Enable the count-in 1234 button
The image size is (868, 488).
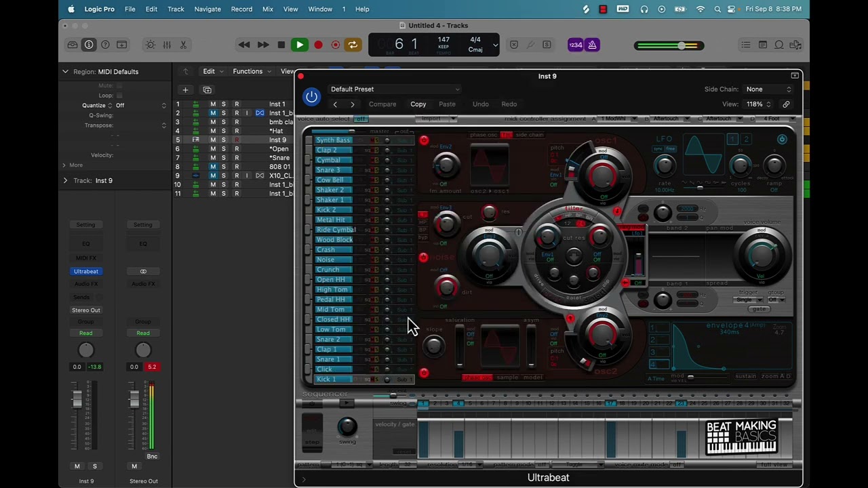[576, 45]
